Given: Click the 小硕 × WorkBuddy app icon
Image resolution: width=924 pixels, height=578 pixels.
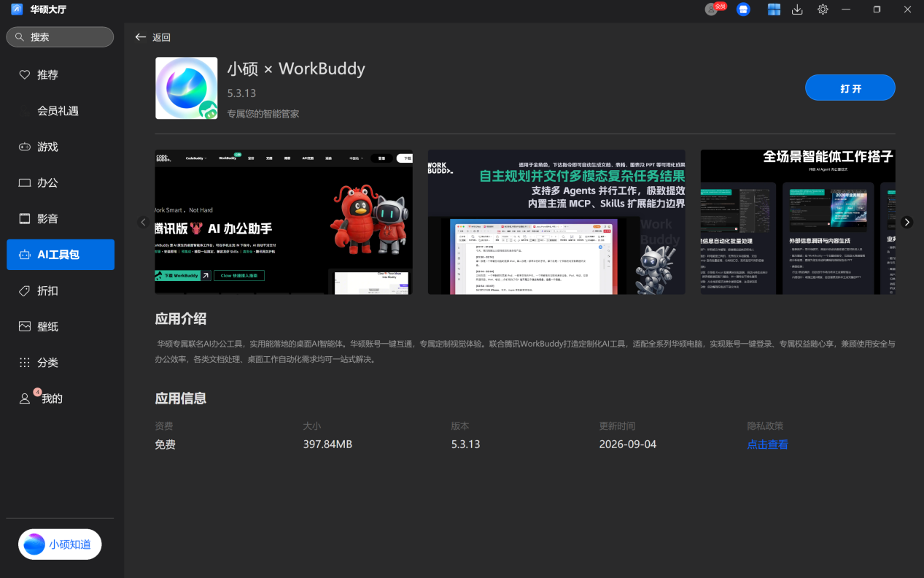Looking at the screenshot, I should click(x=187, y=88).
